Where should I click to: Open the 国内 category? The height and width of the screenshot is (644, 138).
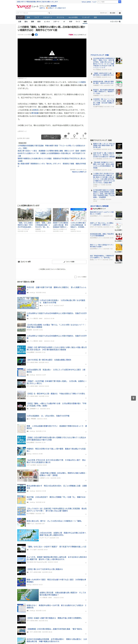[26, 21]
